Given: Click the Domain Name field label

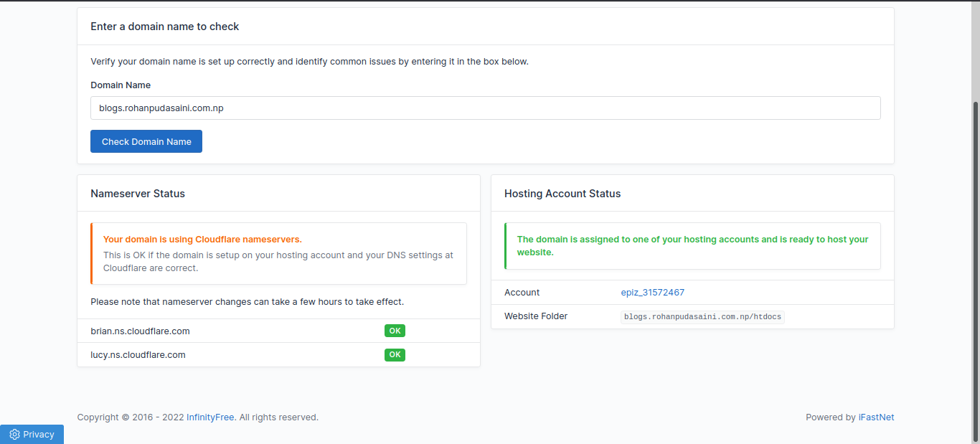Looking at the screenshot, I should [121, 85].
